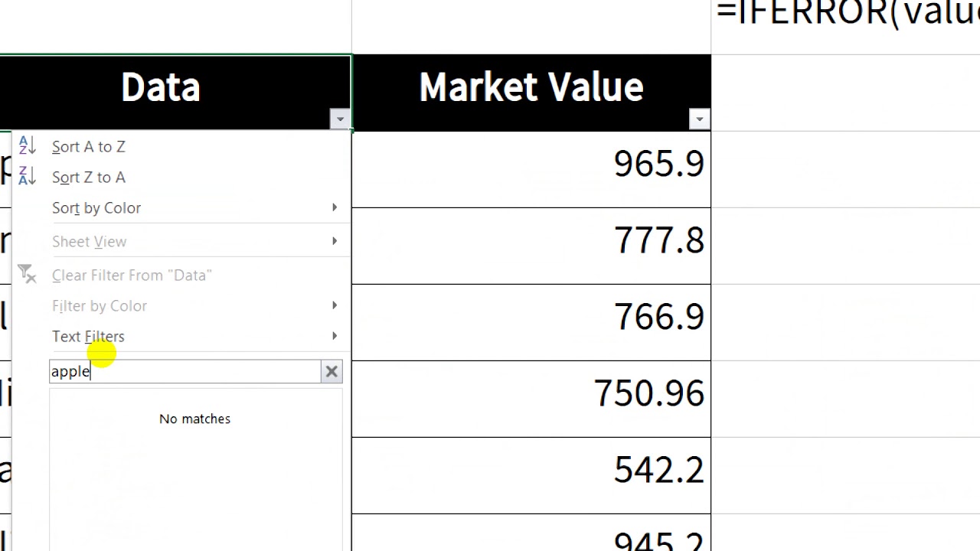Clear the search box with the X button
This screenshot has width=980, height=551.
click(x=332, y=372)
